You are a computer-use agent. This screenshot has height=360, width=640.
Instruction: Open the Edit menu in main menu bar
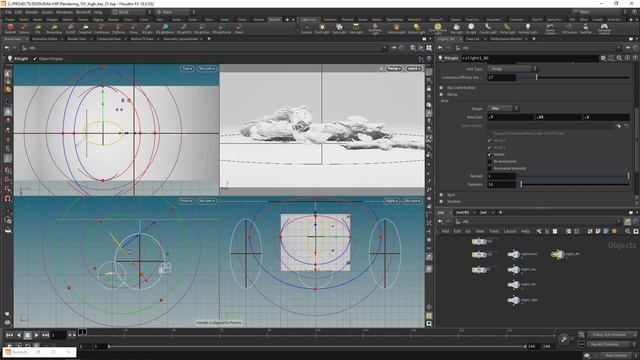pos(18,12)
